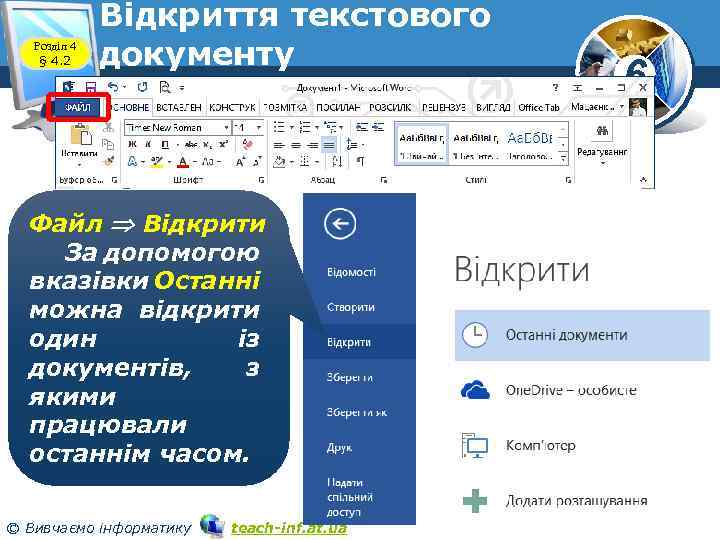Open the font size dropdown
Screen dimensions: 720x540
[259, 128]
